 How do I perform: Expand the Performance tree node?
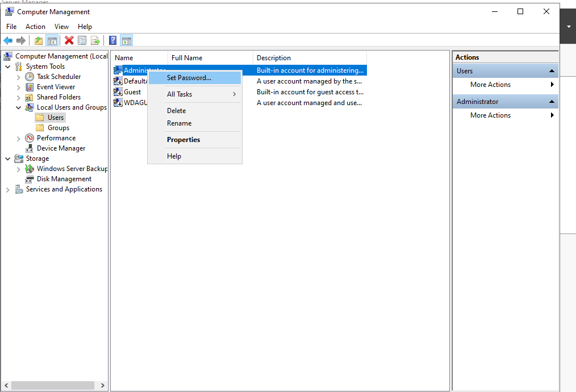click(x=18, y=139)
